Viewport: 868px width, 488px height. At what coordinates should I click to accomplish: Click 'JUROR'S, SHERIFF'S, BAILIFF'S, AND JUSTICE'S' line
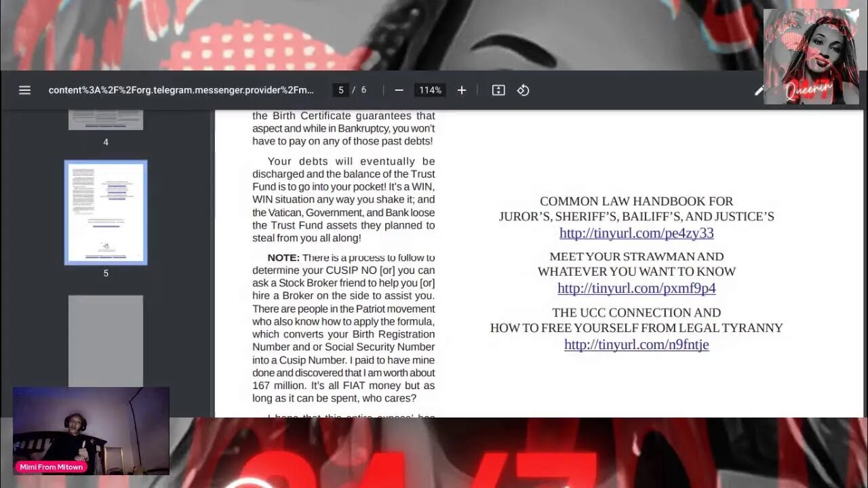pos(637,217)
